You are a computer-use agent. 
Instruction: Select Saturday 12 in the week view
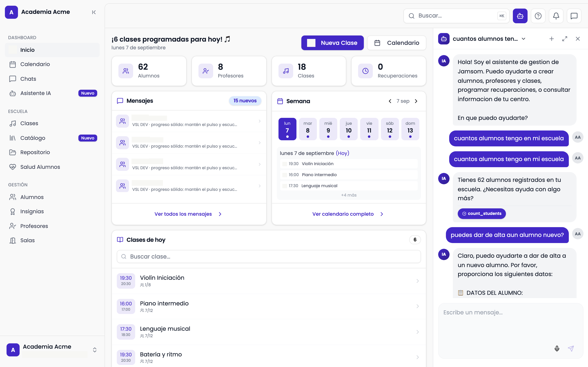coord(390,129)
